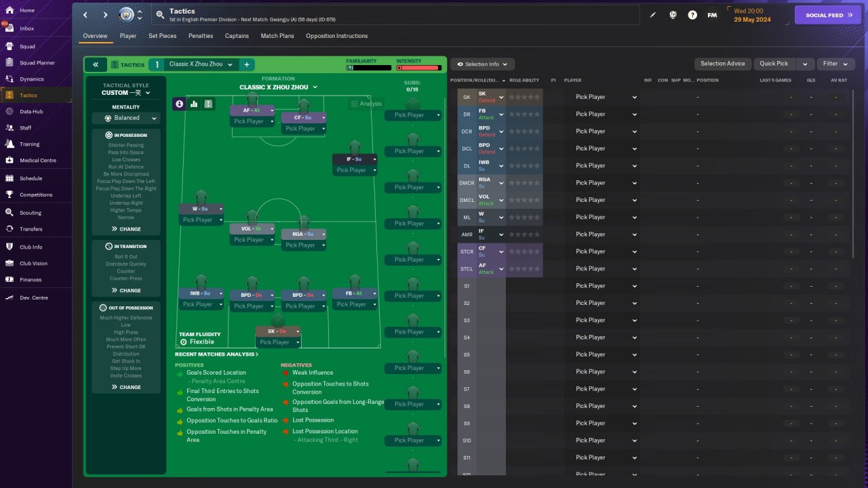This screenshot has height=488, width=868.
Task: Switch to Opposition Instructions tab
Action: pyautogui.click(x=336, y=36)
